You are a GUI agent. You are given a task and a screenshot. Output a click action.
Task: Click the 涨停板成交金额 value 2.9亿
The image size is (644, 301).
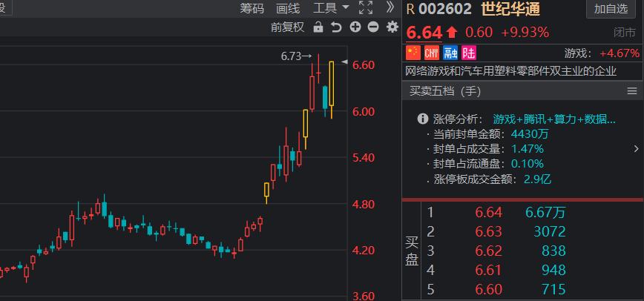coord(538,179)
